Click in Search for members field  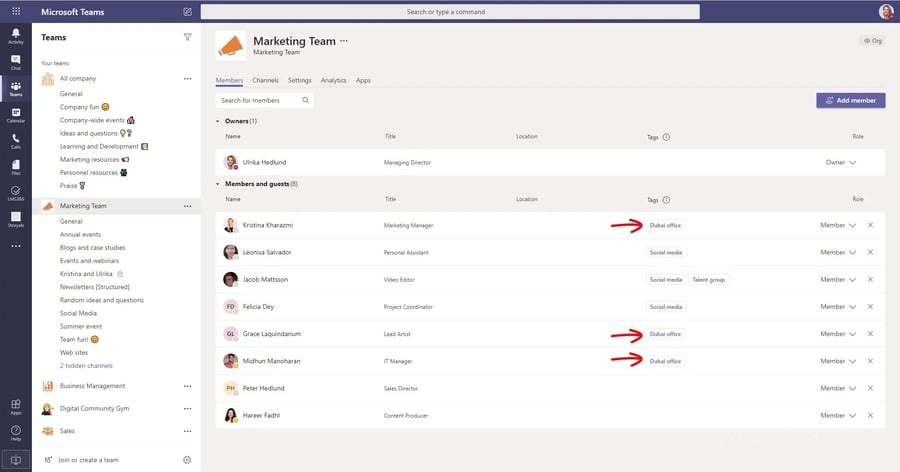[x=264, y=100]
